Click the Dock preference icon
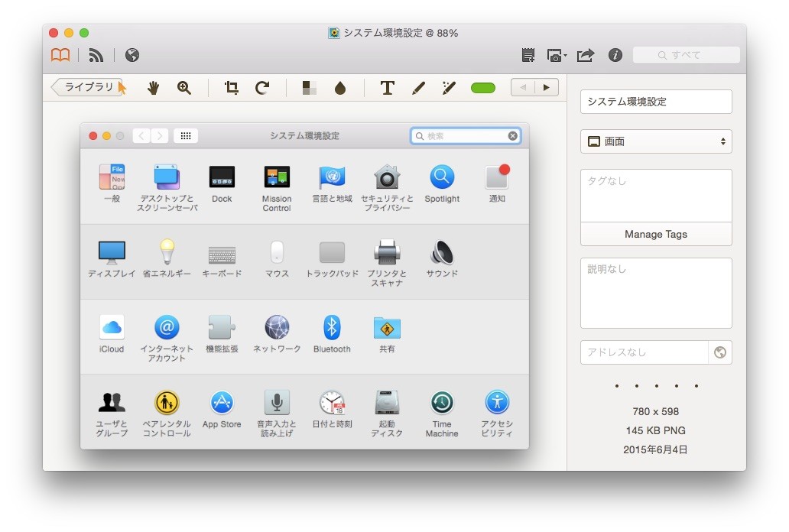The height and width of the screenshot is (532, 789). [x=222, y=177]
